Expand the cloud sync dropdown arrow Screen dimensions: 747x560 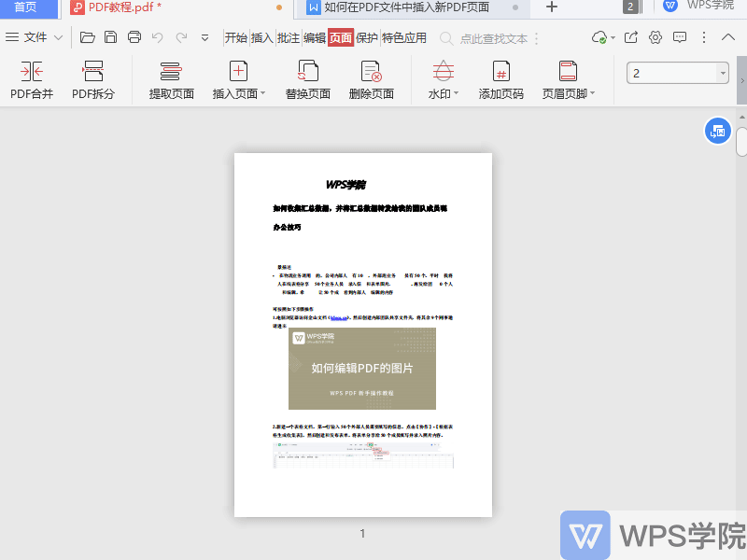(613, 37)
